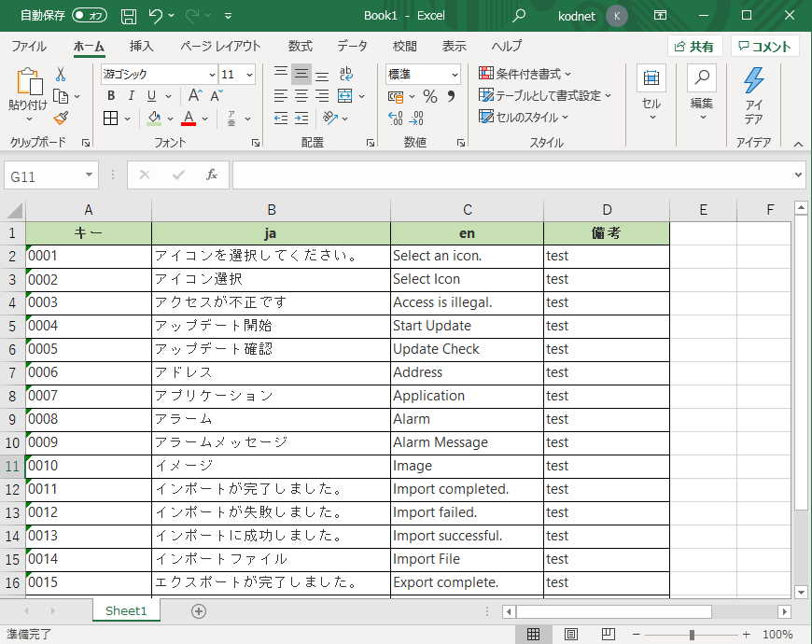Click the Save icon in title bar
Viewport: 812px width, 644px height.
(x=129, y=16)
